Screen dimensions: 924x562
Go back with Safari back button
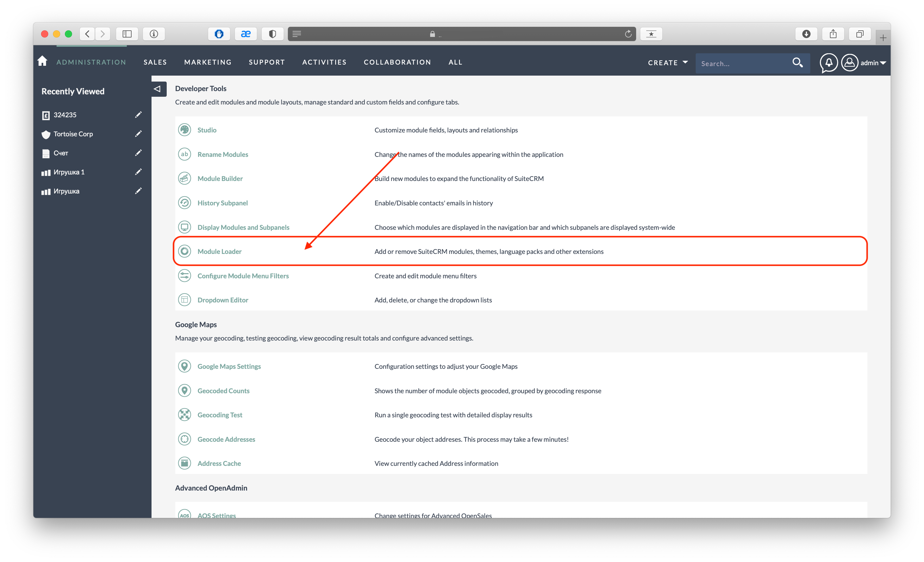[x=87, y=34]
